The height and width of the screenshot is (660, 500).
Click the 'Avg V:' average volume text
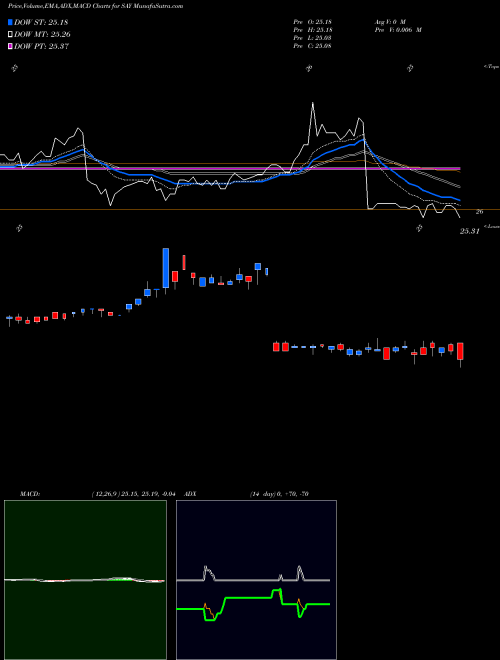390,22
